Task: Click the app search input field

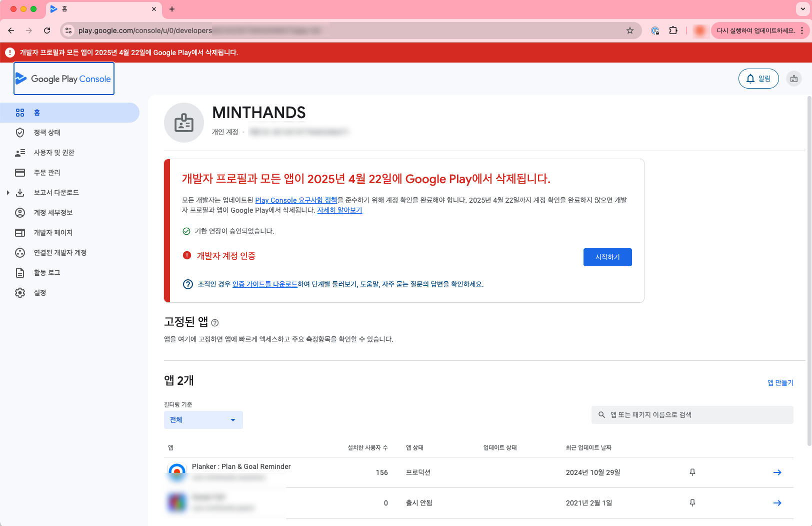Action: pyautogui.click(x=692, y=415)
